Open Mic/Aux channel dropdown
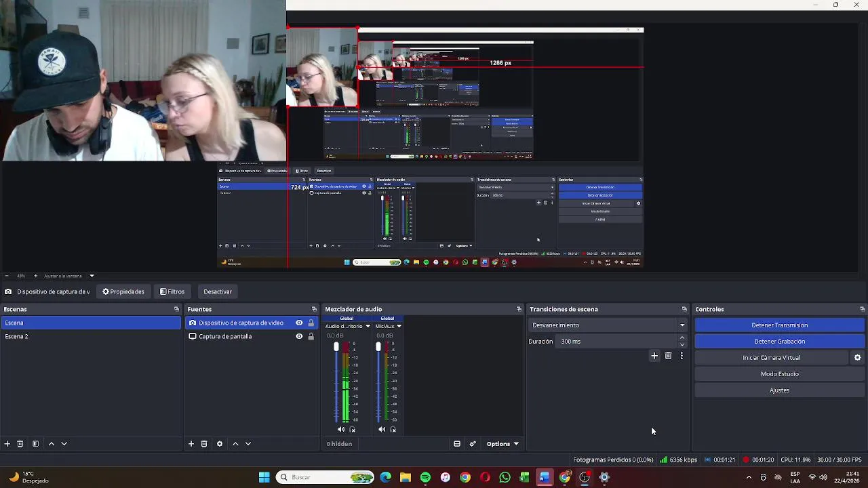The image size is (868, 488). pos(399,326)
